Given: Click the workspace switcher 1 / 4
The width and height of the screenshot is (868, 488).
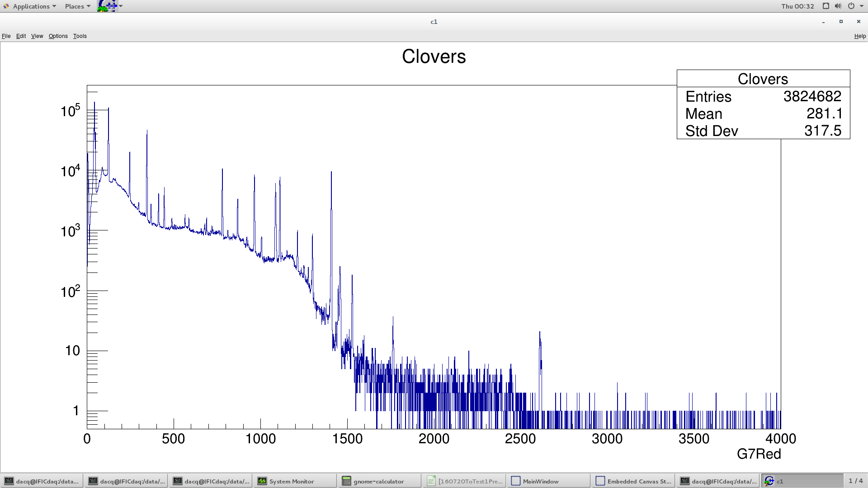Looking at the screenshot, I should point(855,481).
